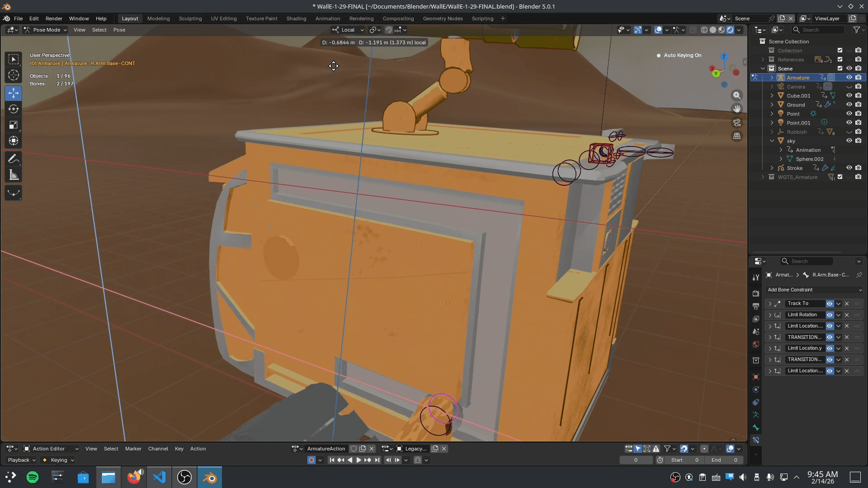This screenshot has height=488, width=868.
Task: Open the Add Bone Constraint dropdown
Action: click(x=814, y=290)
